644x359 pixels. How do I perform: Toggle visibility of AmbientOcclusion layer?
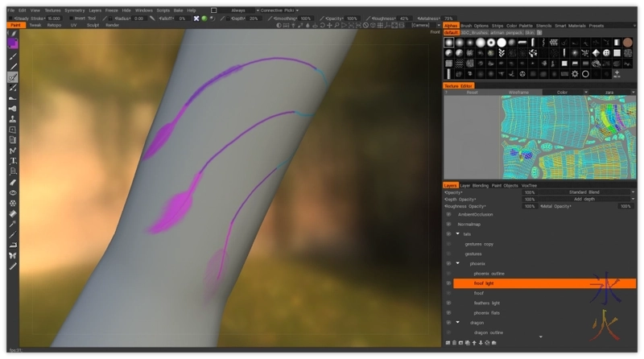pos(448,214)
